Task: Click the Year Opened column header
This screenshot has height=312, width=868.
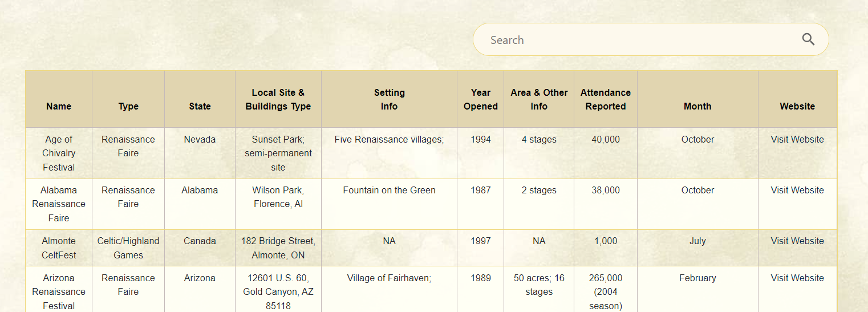Action: click(480, 99)
